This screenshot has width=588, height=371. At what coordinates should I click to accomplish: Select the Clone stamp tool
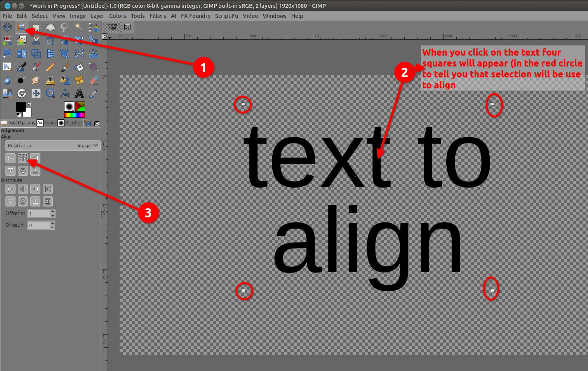coord(50,80)
